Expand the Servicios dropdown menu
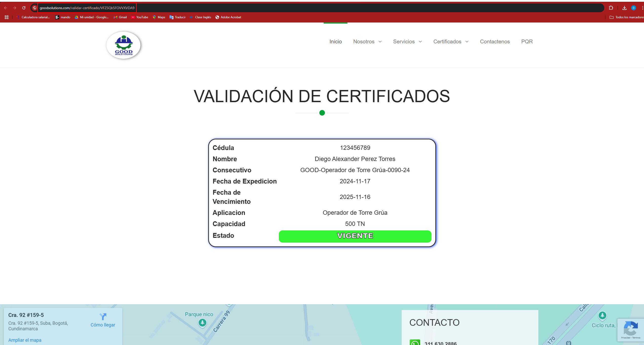The image size is (644, 345). 407,42
